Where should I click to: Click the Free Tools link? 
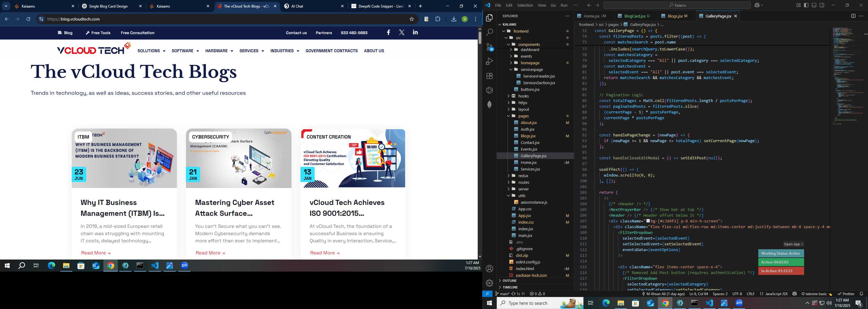[98, 33]
